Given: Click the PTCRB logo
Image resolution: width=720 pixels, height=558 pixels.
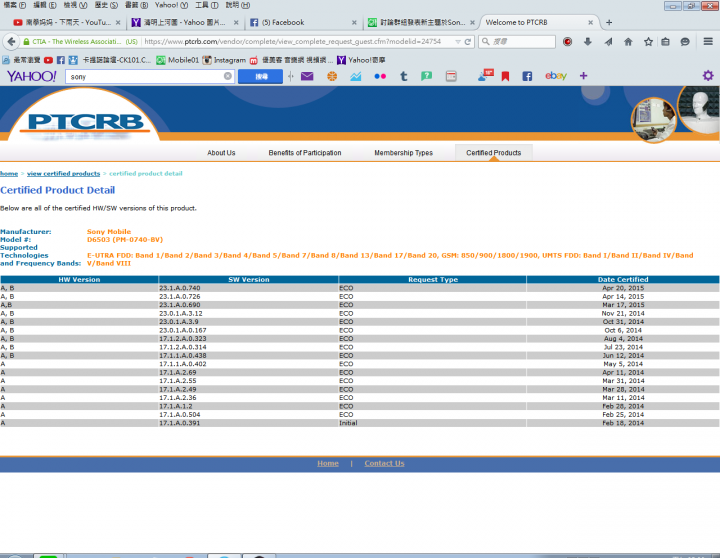Looking at the screenshot, I should pyautogui.click(x=86, y=122).
